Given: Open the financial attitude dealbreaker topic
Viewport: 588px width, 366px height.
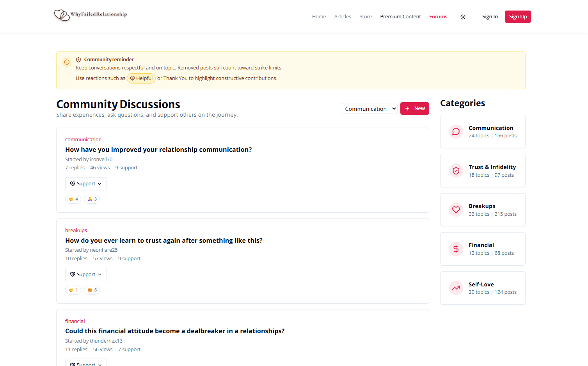Looking at the screenshot, I should tap(175, 331).
